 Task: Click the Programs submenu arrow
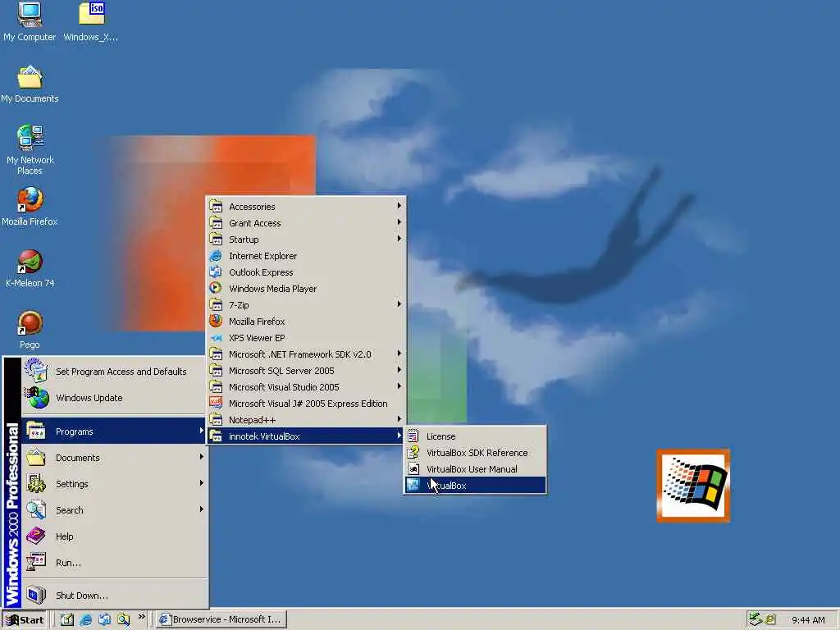(202, 431)
